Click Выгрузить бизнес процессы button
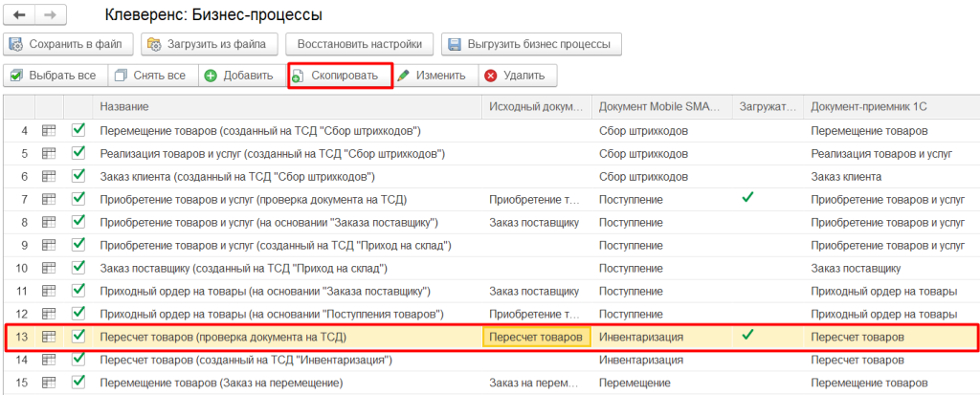The height and width of the screenshot is (395, 980). [x=531, y=44]
